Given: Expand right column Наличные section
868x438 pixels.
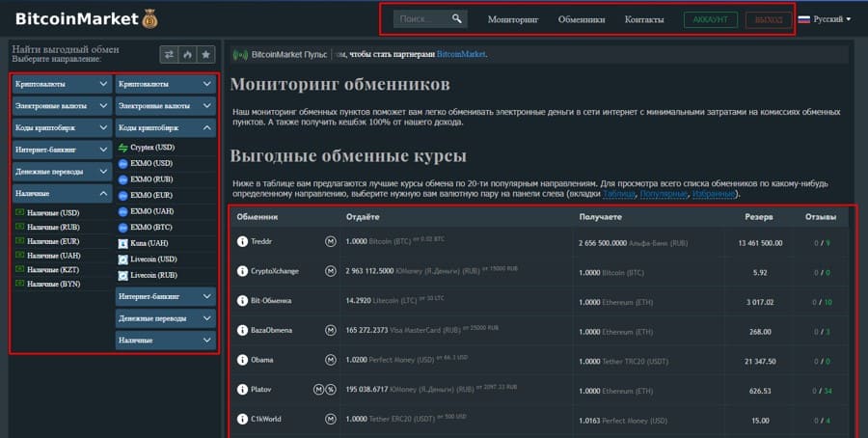Looking at the screenshot, I should [166, 340].
